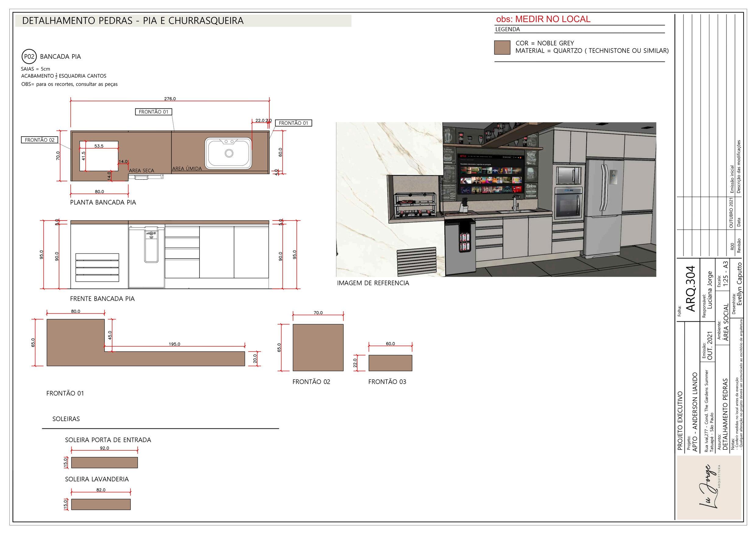
Task: Click the red MEDIR NO LOCAL note
Action: pyautogui.click(x=543, y=19)
